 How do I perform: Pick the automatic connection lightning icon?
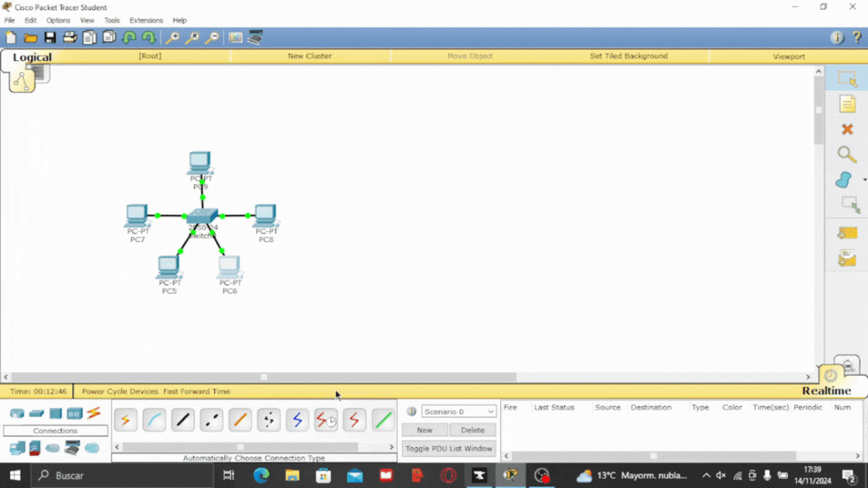click(x=126, y=420)
